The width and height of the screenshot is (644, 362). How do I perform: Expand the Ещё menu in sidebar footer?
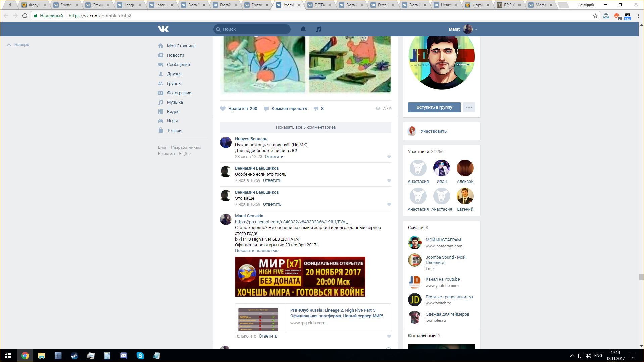point(185,154)
